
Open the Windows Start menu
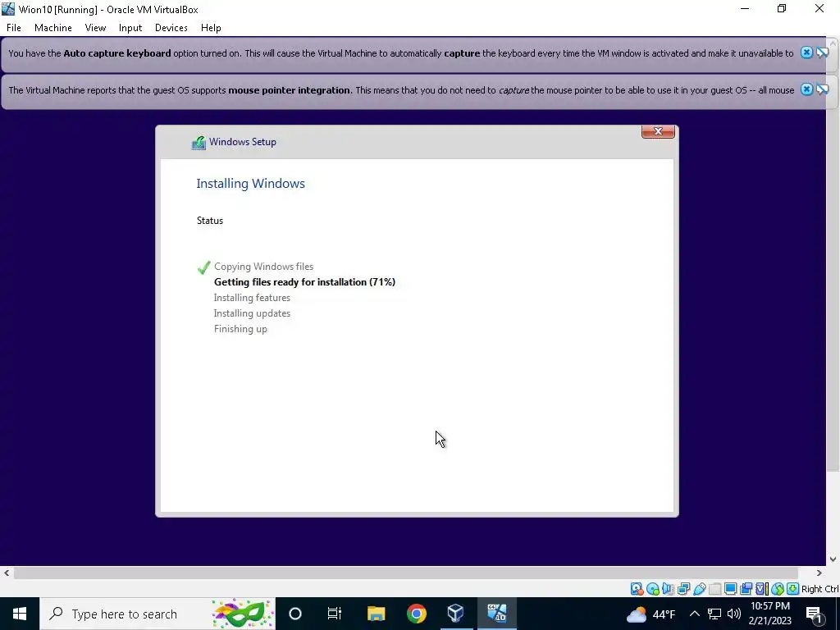pyautogui.click(x=20, y=614)
